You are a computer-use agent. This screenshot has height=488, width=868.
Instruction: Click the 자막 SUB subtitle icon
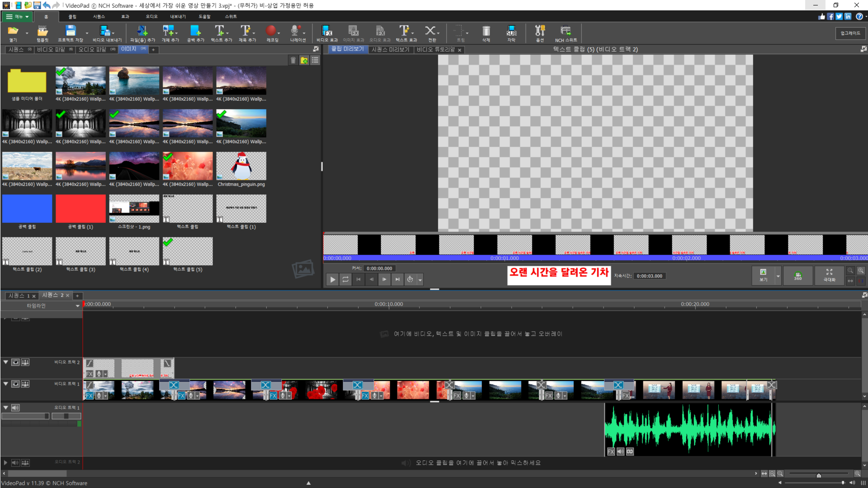(x=511, y=31)
